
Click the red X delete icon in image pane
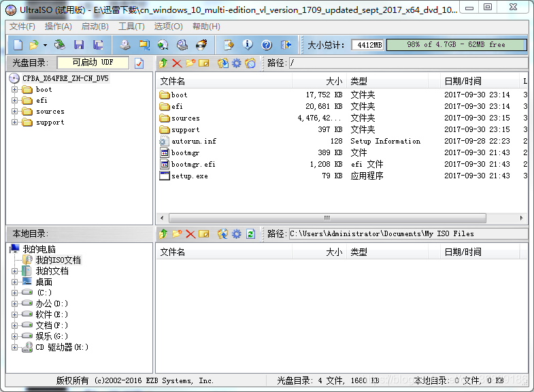177,63
